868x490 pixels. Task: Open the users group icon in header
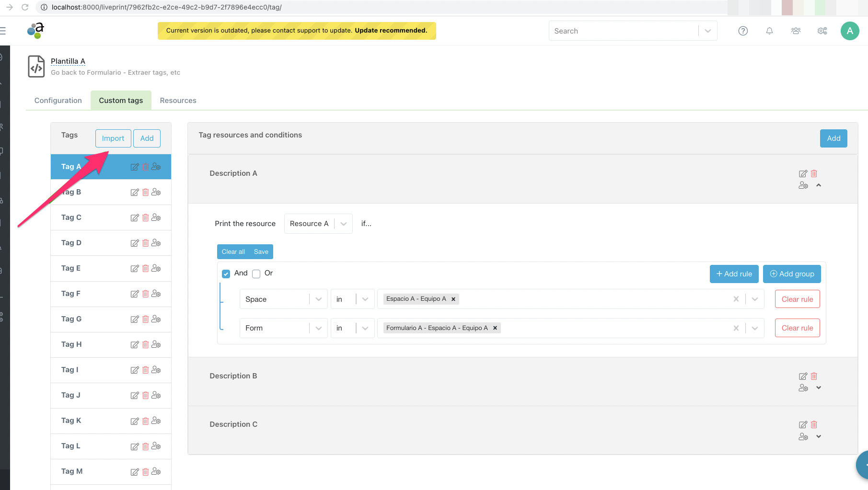click(x=796, y=31)
